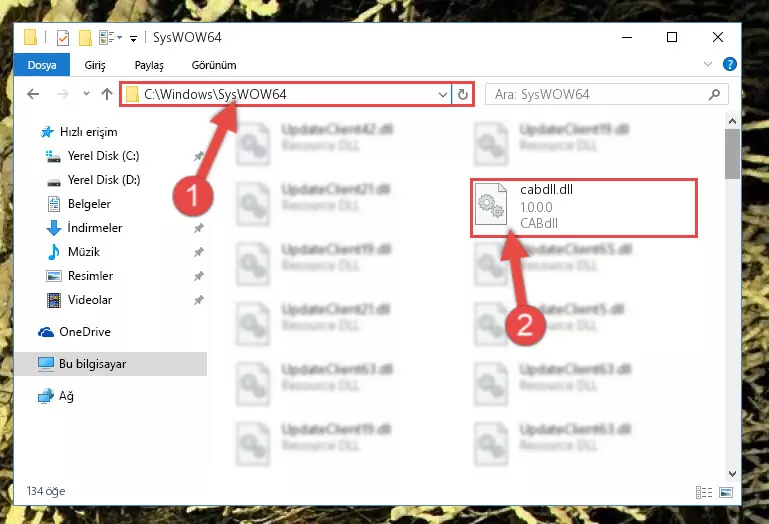
Task: Click the 134 öğe status text
Action: click(46, 491)
